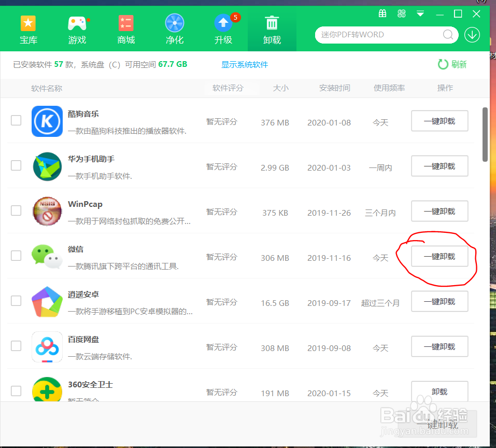Viewport: 496px width, 448px height.
Task: Click the 刷新 refresh button
Action: [452, 64]
